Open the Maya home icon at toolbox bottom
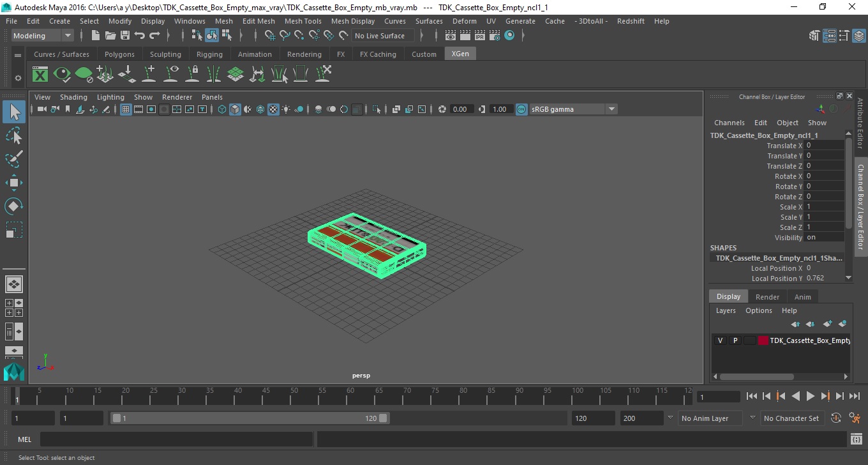This screenshot has width=868, height=465. click(x=14, y=372)
